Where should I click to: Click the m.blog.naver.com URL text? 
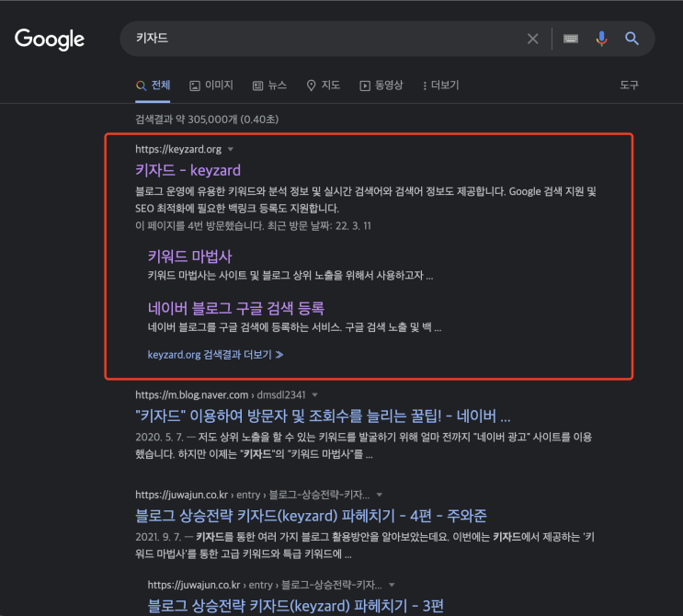point(191,395)
